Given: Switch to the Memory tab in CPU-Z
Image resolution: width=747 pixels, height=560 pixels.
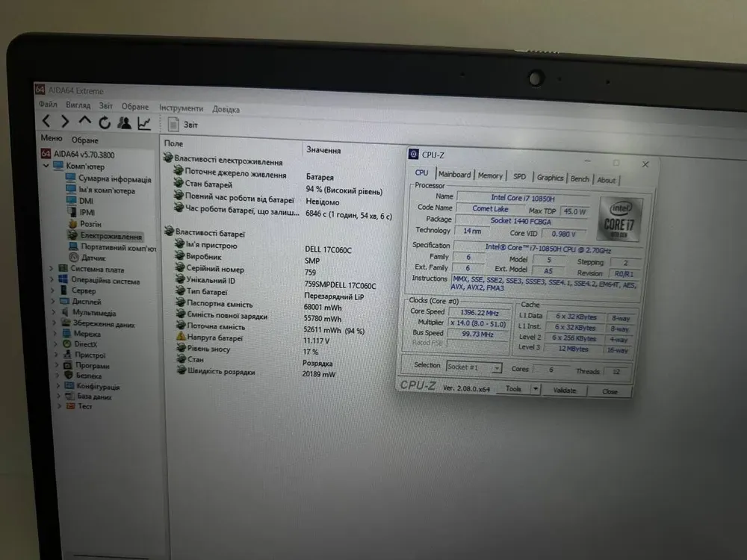Looking at the screenshot, I should pos(490,175).
